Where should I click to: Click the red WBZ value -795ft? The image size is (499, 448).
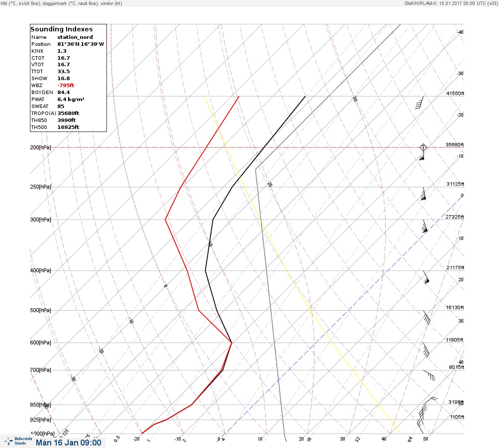click(x=66, y=85)
